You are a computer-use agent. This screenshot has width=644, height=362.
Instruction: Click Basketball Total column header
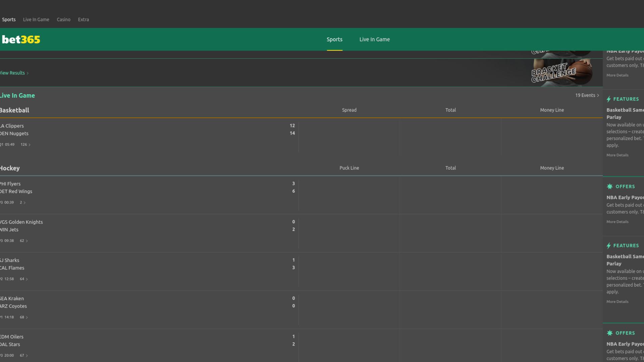pyautogui.click(x=450, y=110)
